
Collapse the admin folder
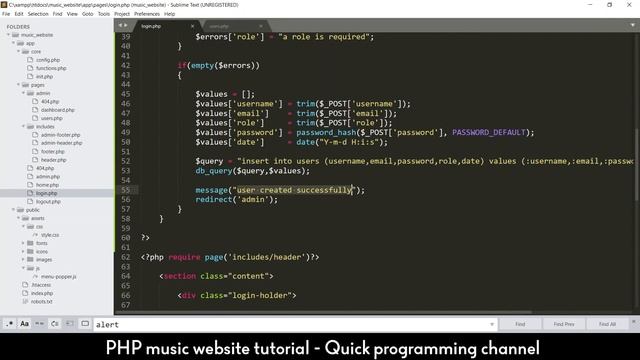pyautogui.click(x=23, y=93)
